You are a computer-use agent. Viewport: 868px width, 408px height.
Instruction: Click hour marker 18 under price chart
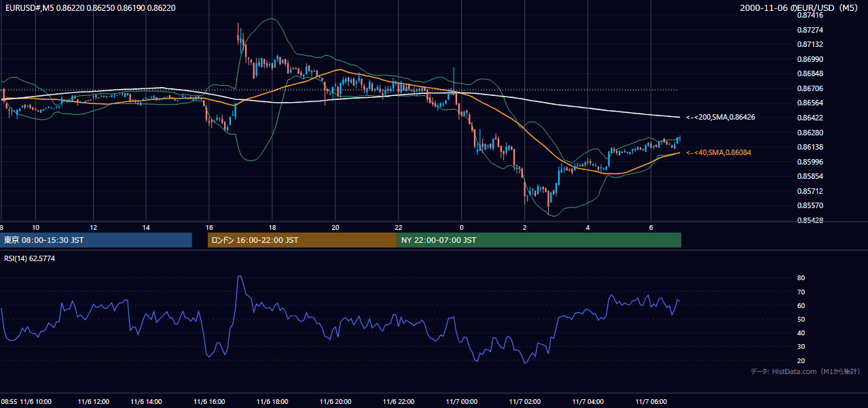pos(272,227)
